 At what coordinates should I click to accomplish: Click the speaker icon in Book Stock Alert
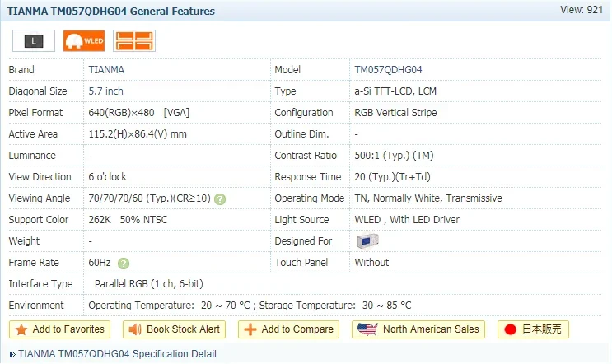point(135,329)
